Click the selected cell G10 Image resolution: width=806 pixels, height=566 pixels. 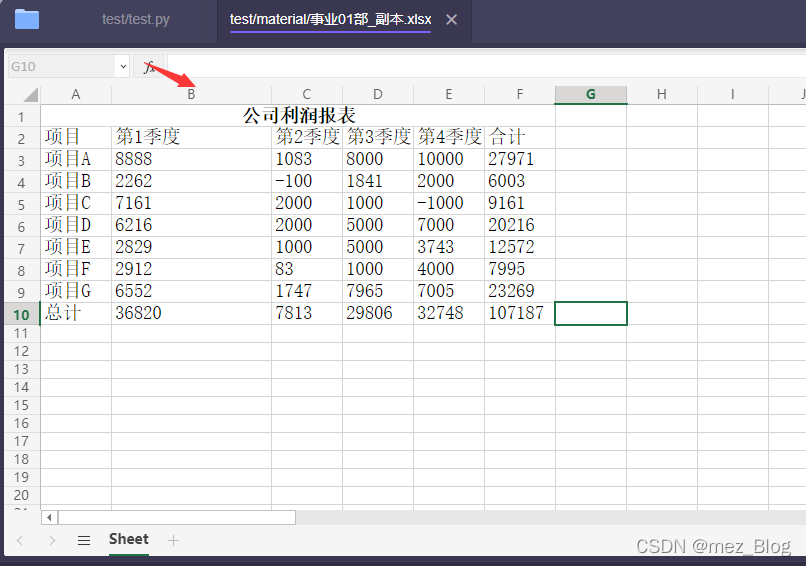click(591, 314)
